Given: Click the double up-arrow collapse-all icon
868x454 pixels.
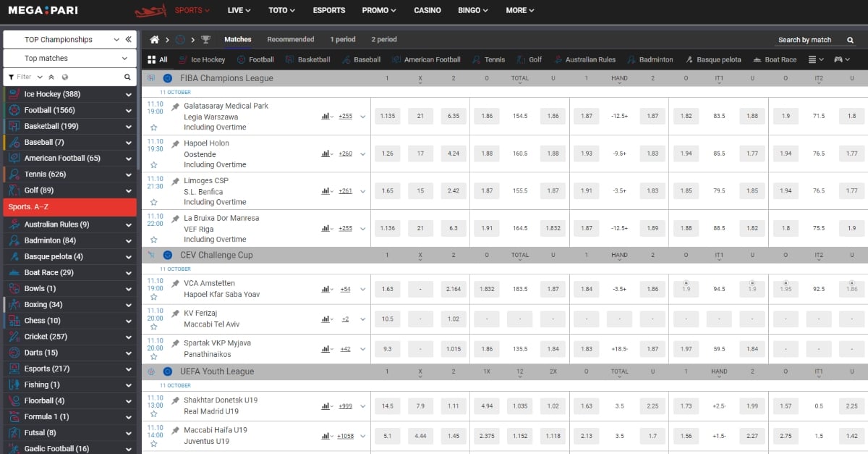Looking at the screenshot, I should click(51, 77).
